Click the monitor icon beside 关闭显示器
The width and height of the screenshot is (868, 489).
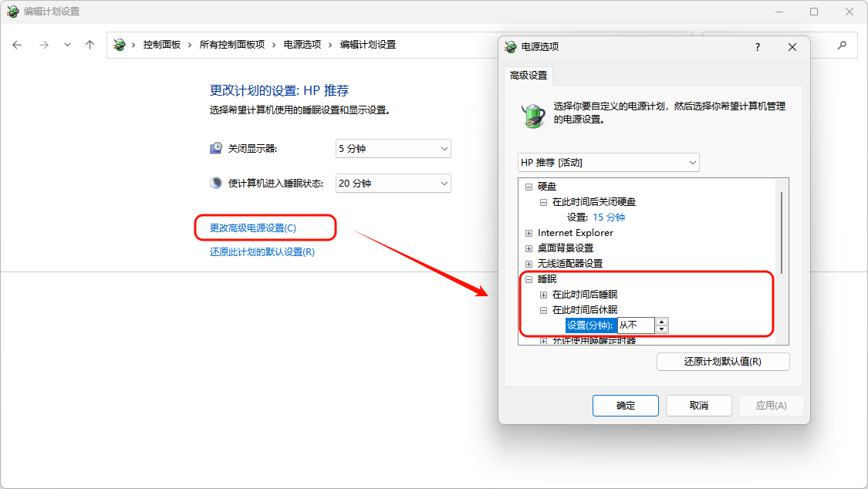tap(216, 148)
